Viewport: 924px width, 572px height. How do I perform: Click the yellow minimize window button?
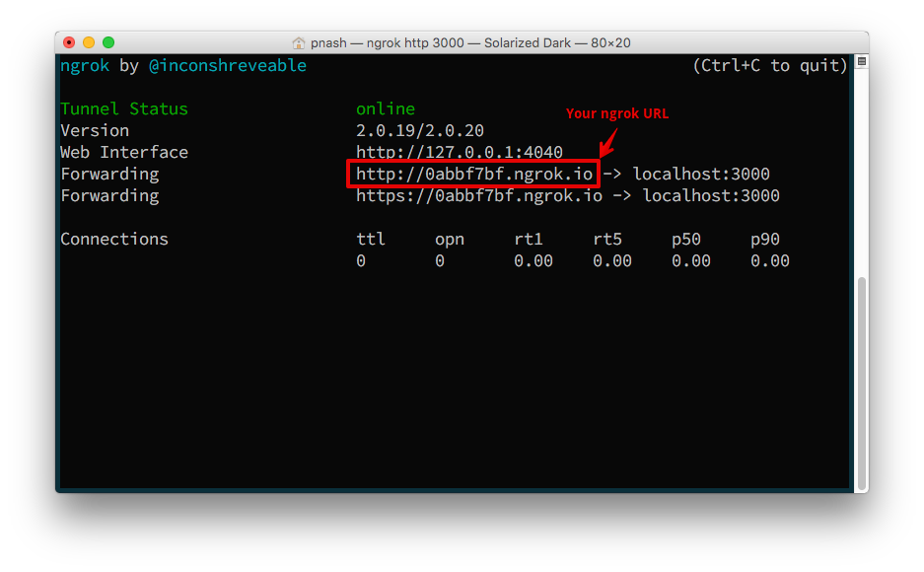click(x=89, y=42)
